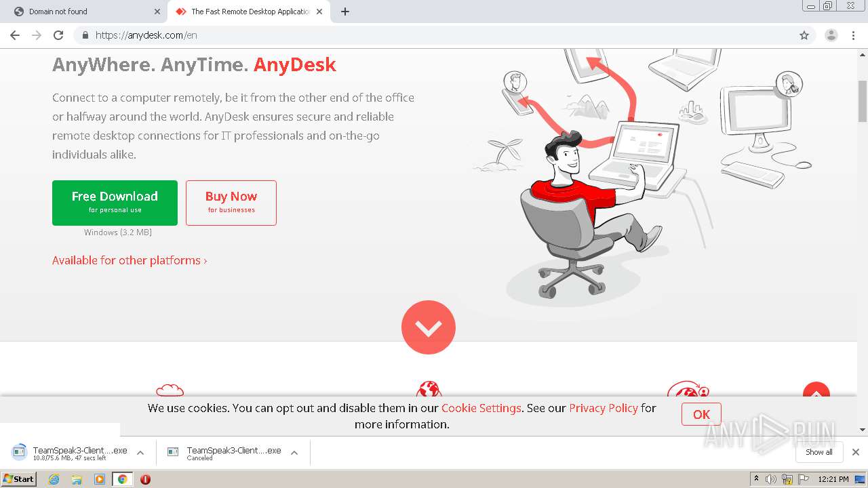Screen dimensions: 868x488
Task: Click the address bar showing anydesk.com/en
Action: [434, 35]
